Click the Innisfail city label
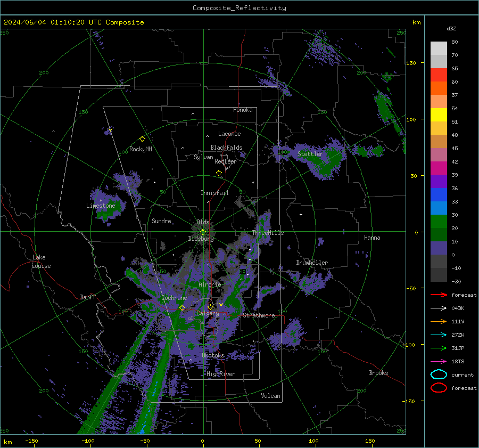Screen dimensions: 479x448 click(214, 193)
